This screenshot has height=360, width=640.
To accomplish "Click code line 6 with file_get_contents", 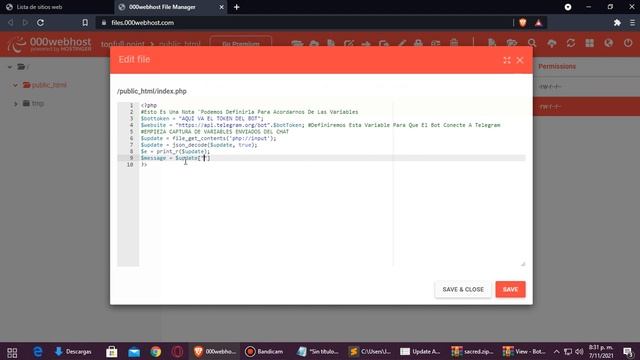I will click(x=208, y=138).
